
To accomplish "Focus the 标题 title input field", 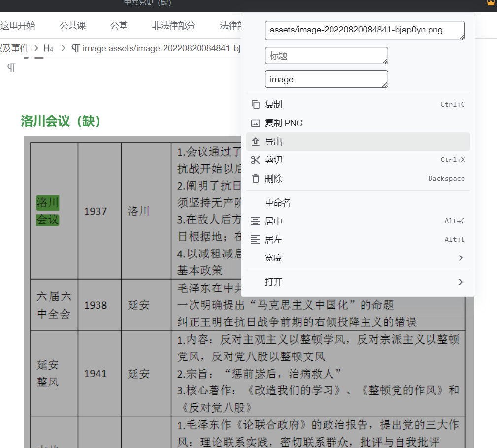I will (x=326, y=56).
